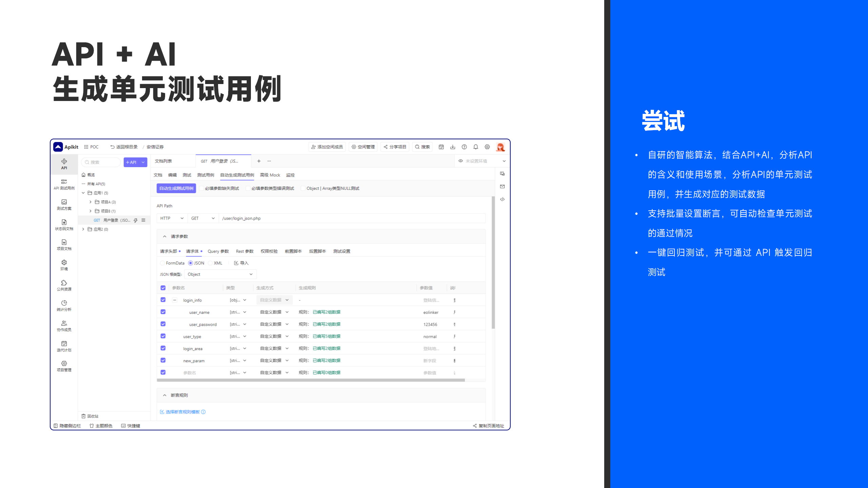Switch to the Query 参数 tab
This screenshot has width=868, height=488.
(218, 251)
